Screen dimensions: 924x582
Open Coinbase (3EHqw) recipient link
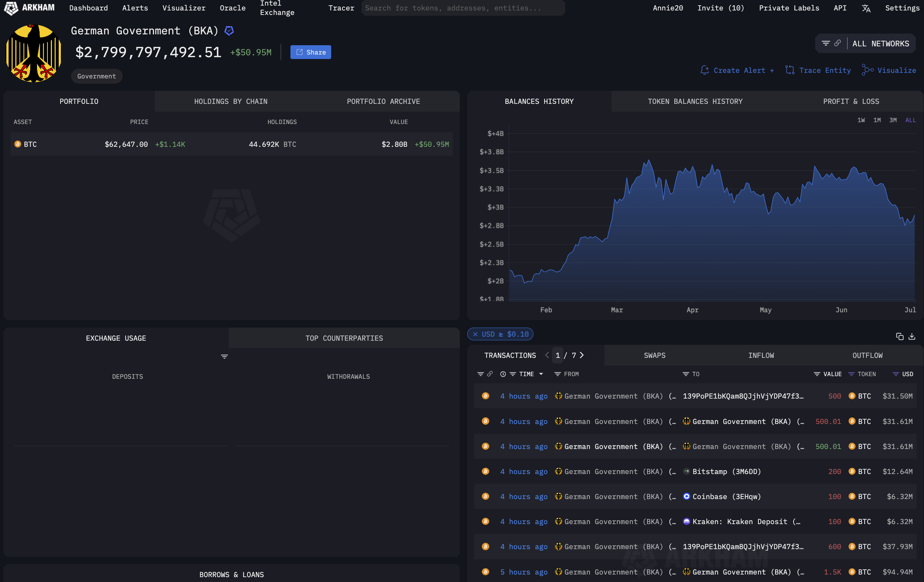tap(726, 496)
